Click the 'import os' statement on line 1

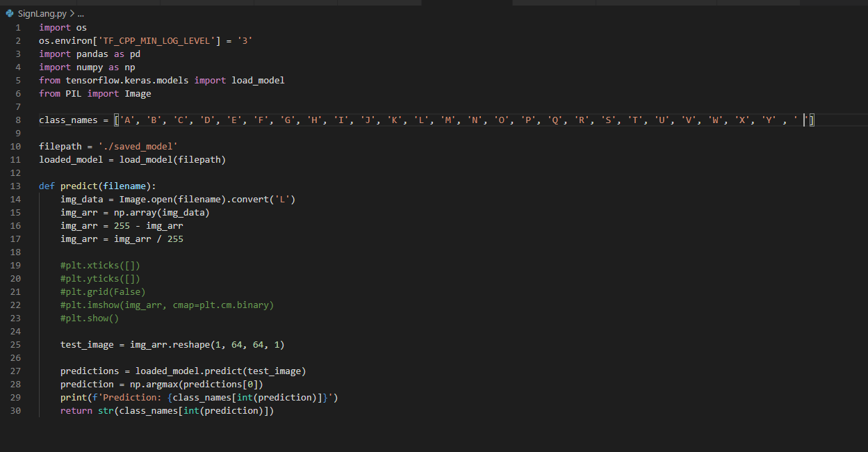[x=63, y=28]
